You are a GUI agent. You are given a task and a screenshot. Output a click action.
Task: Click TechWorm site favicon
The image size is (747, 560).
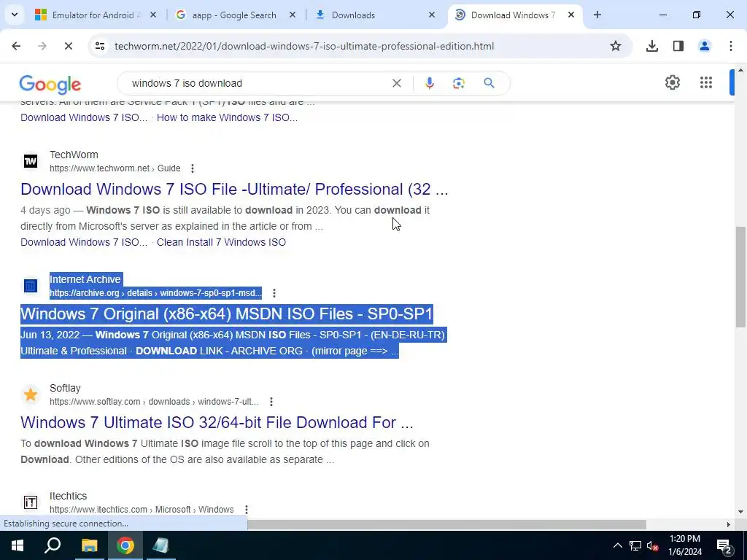pyautogui.click(x=31, y=161)
